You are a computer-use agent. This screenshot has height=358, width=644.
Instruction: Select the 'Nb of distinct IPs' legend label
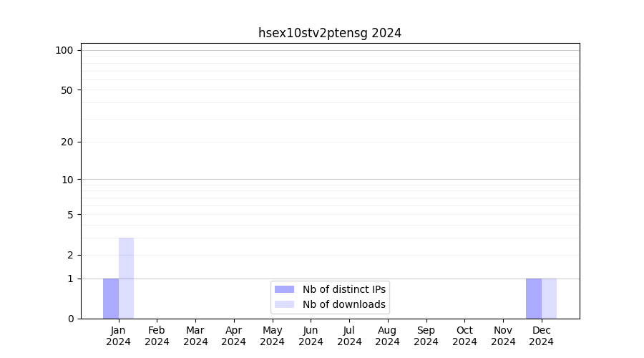(x=344, y=289)
